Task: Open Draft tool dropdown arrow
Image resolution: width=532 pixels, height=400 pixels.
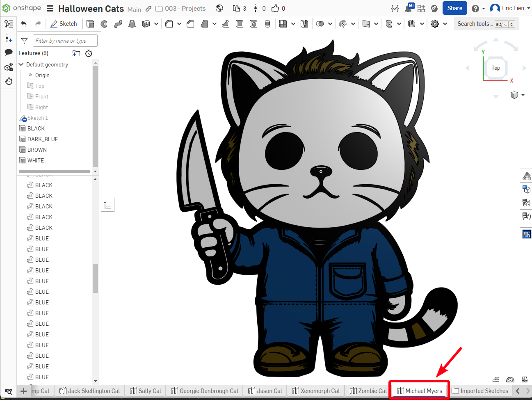Action: [x=215, y=24]
